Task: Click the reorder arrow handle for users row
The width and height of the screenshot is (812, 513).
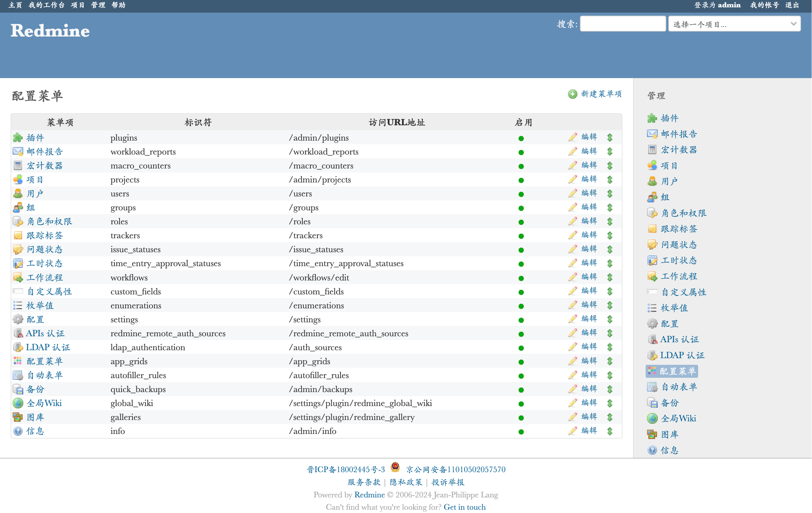Action: point(610,194)
